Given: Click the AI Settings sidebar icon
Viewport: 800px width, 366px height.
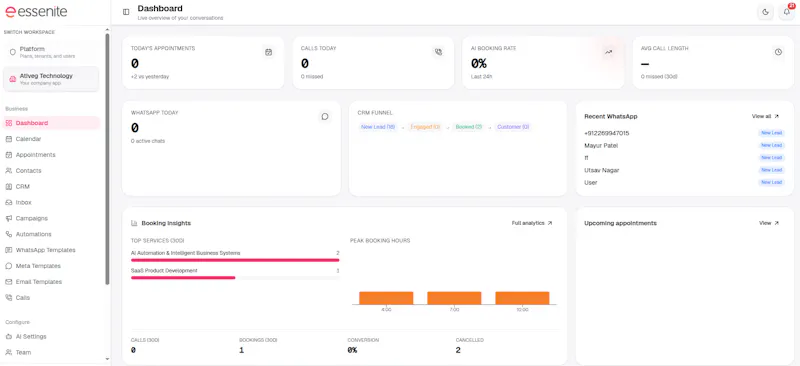Looking at the screenshot, I should click(9, 336).
